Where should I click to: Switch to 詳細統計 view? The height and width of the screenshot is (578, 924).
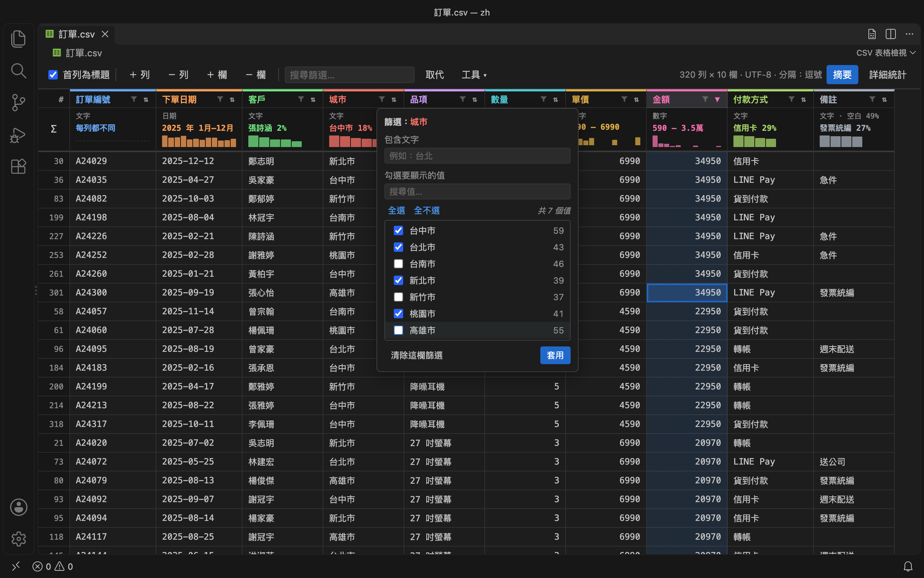tap(887, 74)
